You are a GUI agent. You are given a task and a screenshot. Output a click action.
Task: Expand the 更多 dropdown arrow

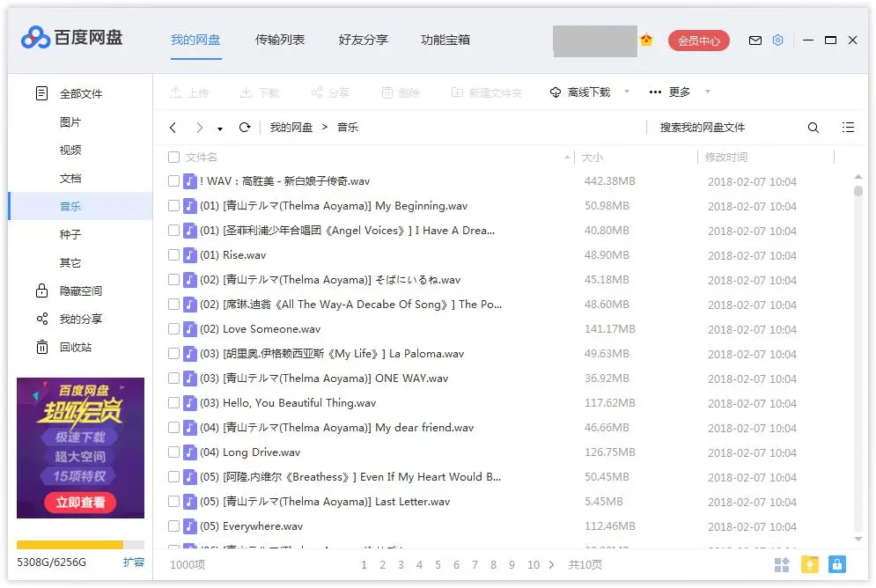click(x=707, y=92)
